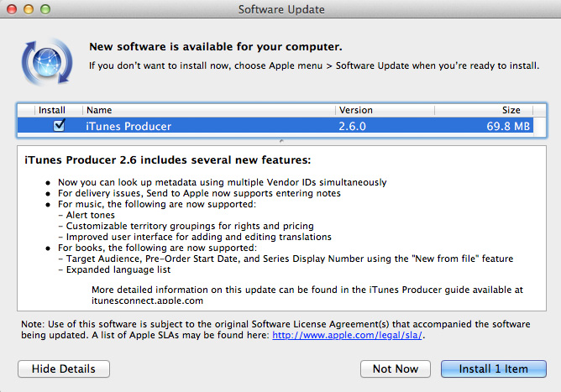
Task: Sort updates by the Size column header
Action: tap(484, 110)
